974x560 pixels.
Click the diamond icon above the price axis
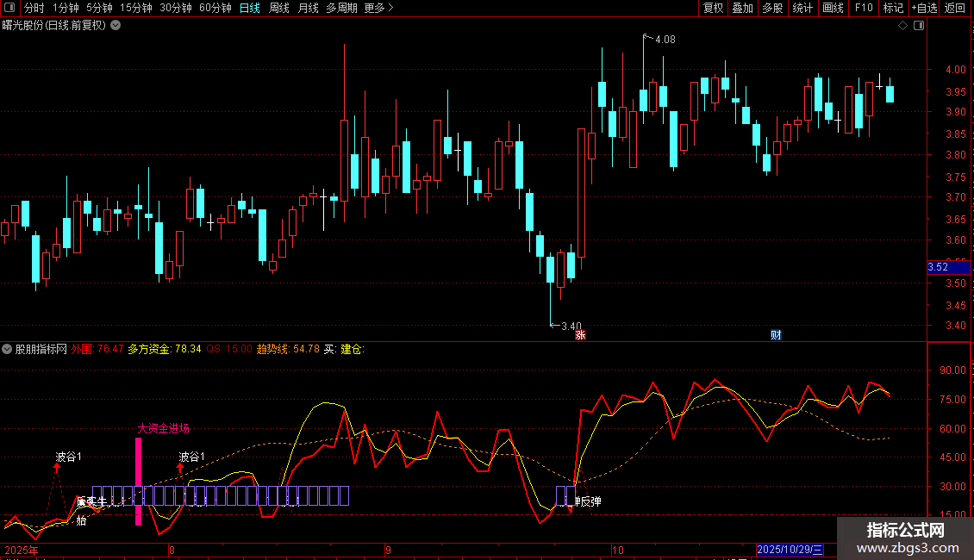[903, 26]
